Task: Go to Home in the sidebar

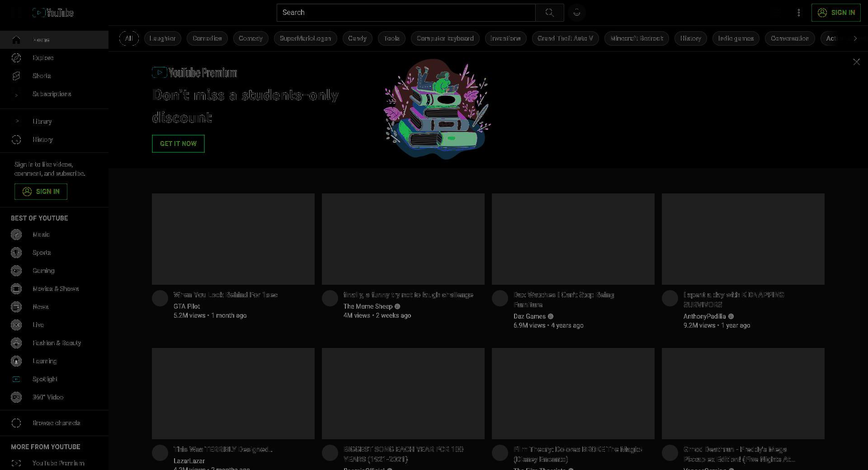Action: pos(54,40)
